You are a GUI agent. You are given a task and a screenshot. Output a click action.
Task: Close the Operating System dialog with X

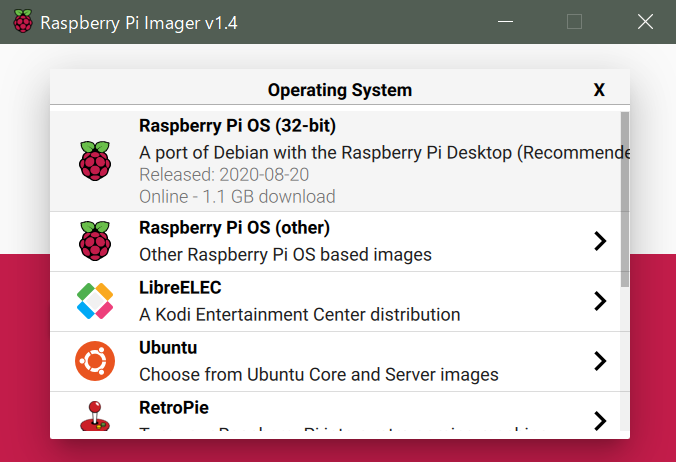(599, 90)
